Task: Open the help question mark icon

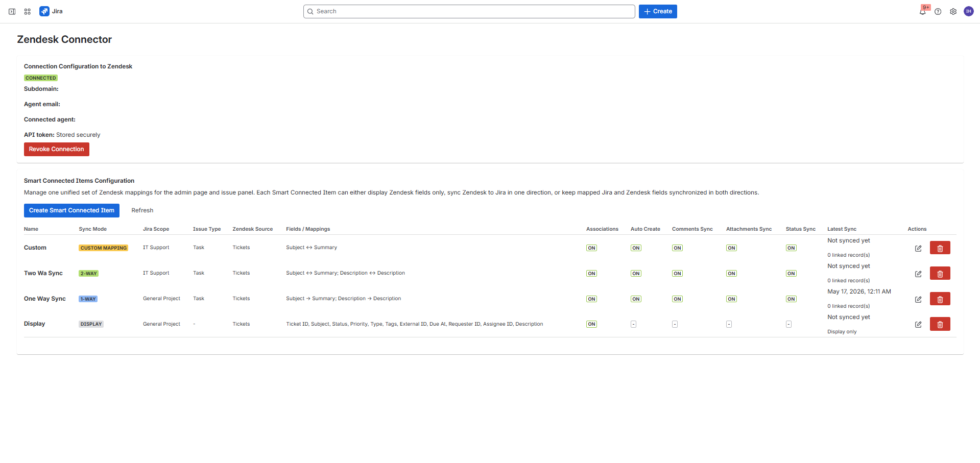Action: coord(938,11)
